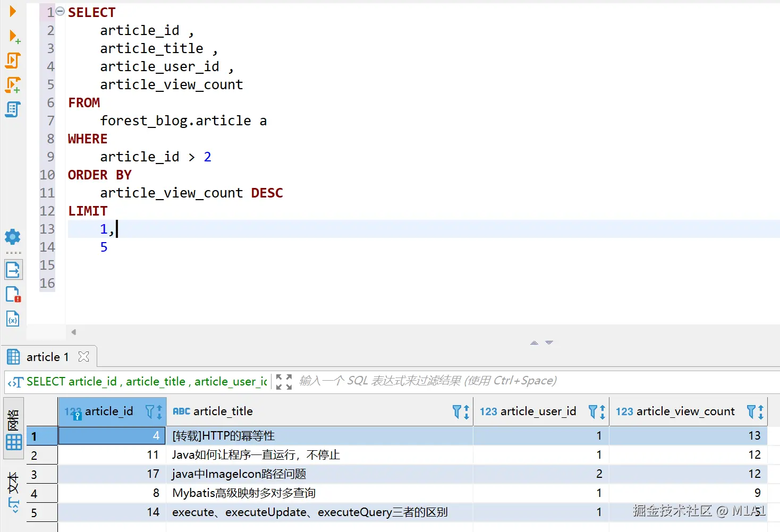
Task: Run the SQL statement with the orange arrow
Action: pos(13,11)
